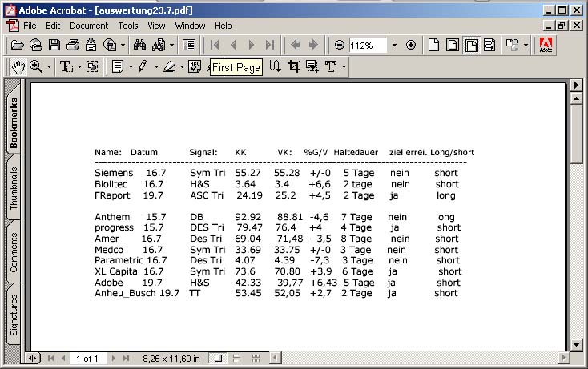Image resolution: width=588 pixels, height=369 pixels.
Task: Click the vertical scrollbar down arrow
Action: [x=576, y=345]
